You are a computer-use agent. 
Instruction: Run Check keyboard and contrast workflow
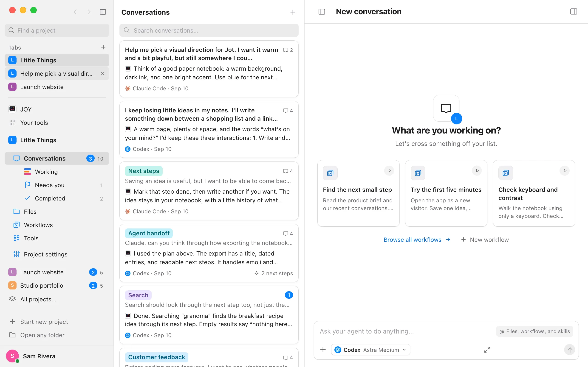click(565, 171)
